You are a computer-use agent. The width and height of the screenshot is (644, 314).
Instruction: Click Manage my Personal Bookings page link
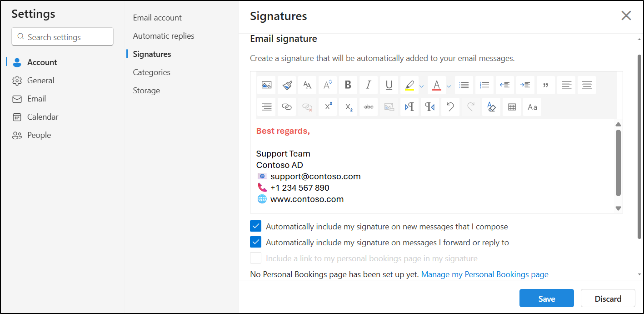(484, 274)
